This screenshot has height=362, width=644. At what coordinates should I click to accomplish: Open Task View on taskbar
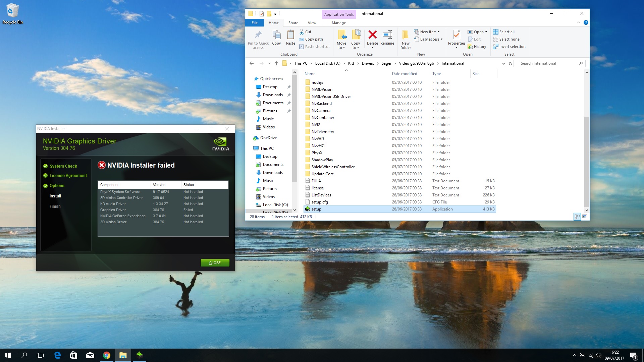(40, 355)
